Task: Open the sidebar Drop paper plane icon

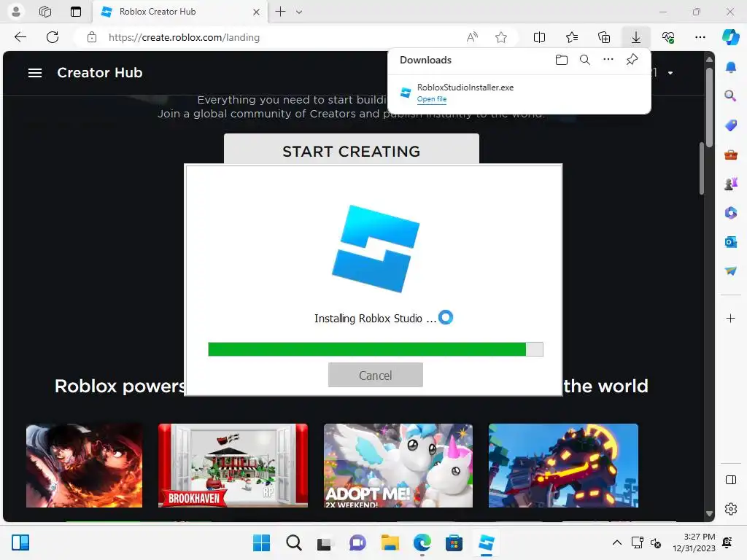Action: pyautogui.click(x=731, y=271)
